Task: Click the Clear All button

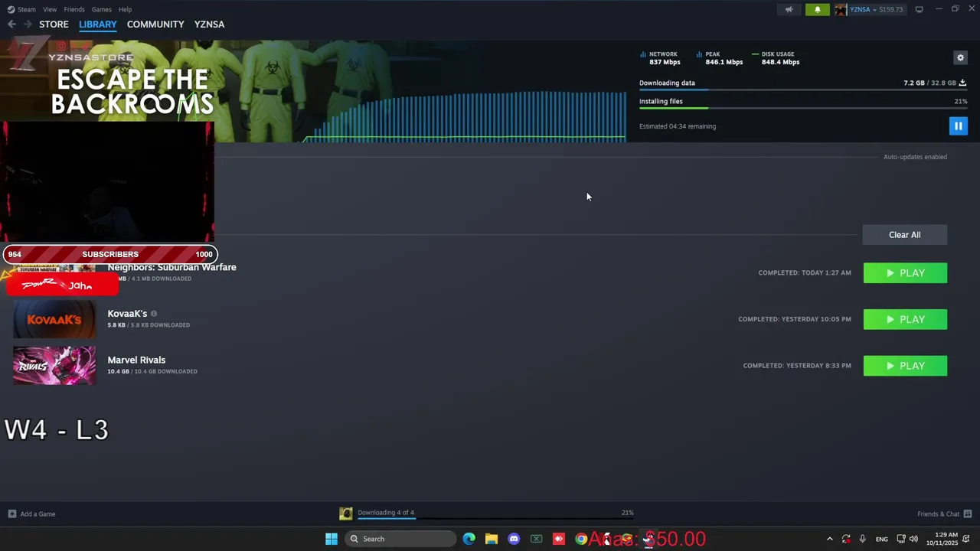Action: pyautogui.click(x=904, y=235)
